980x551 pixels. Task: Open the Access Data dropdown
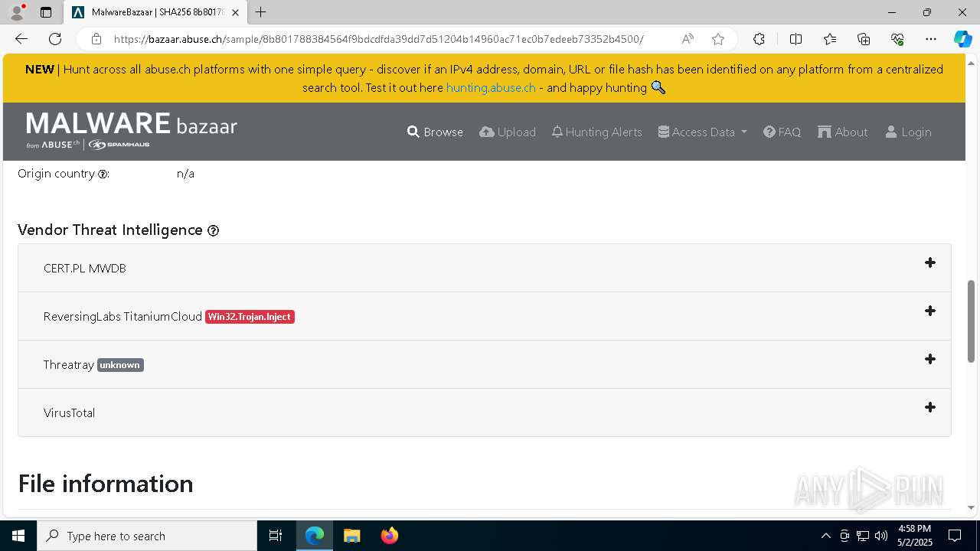(702, 132)
